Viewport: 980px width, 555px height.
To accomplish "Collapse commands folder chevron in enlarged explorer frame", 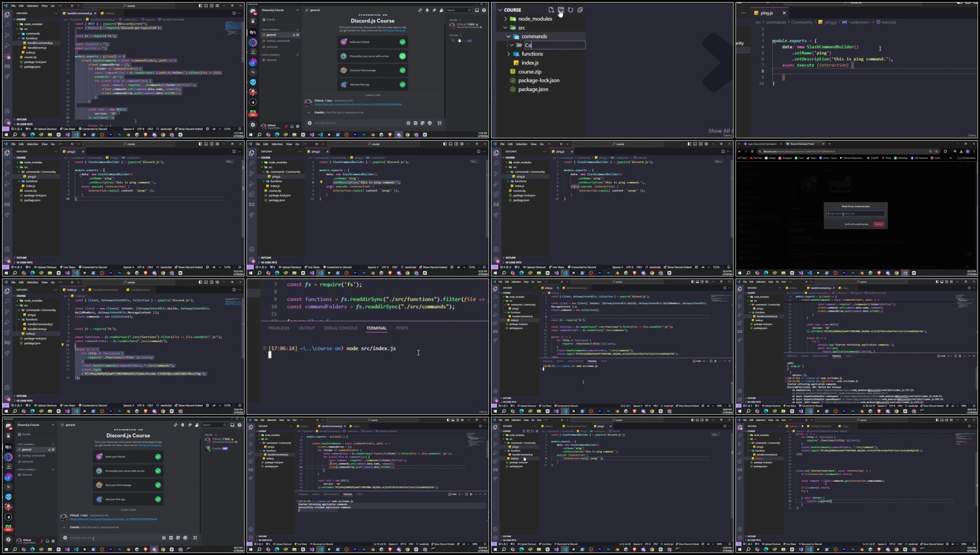I will click(508, 36).
